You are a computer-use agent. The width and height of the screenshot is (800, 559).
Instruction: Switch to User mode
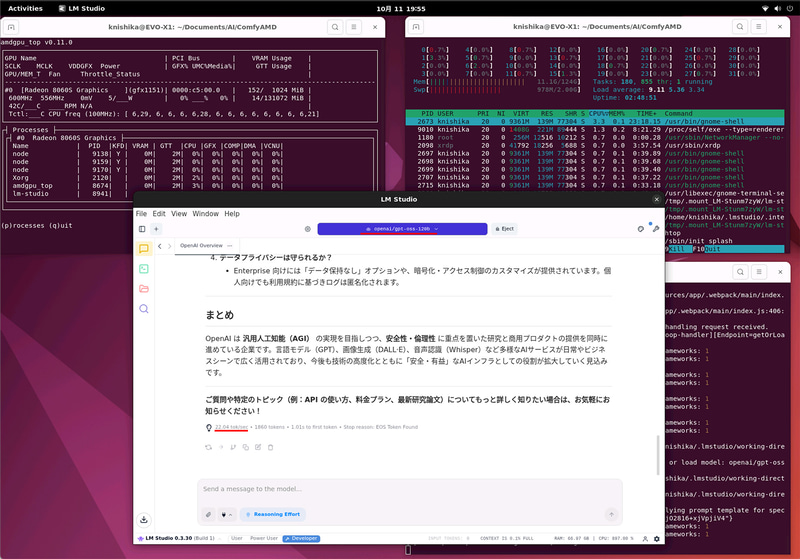[237, 538]
